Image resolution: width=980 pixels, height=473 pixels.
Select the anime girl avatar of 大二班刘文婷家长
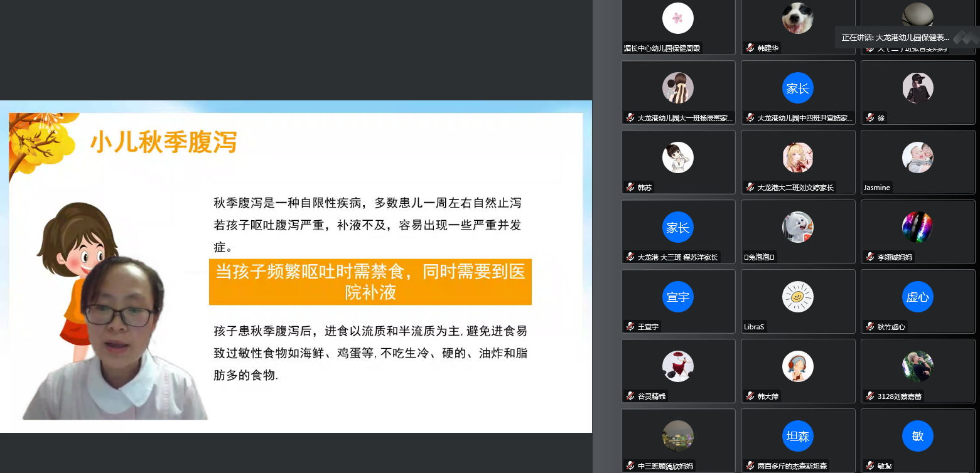(x=798, y=157)
